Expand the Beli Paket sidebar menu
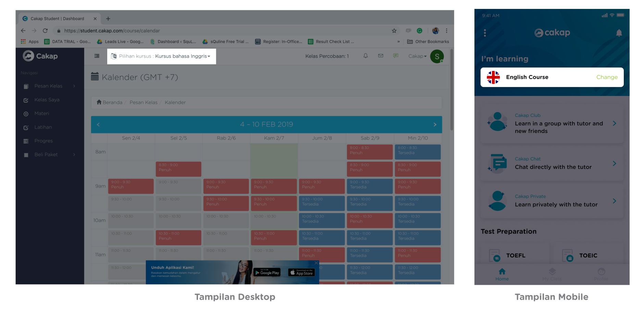 pyautogui.click(x=50, y=155)
